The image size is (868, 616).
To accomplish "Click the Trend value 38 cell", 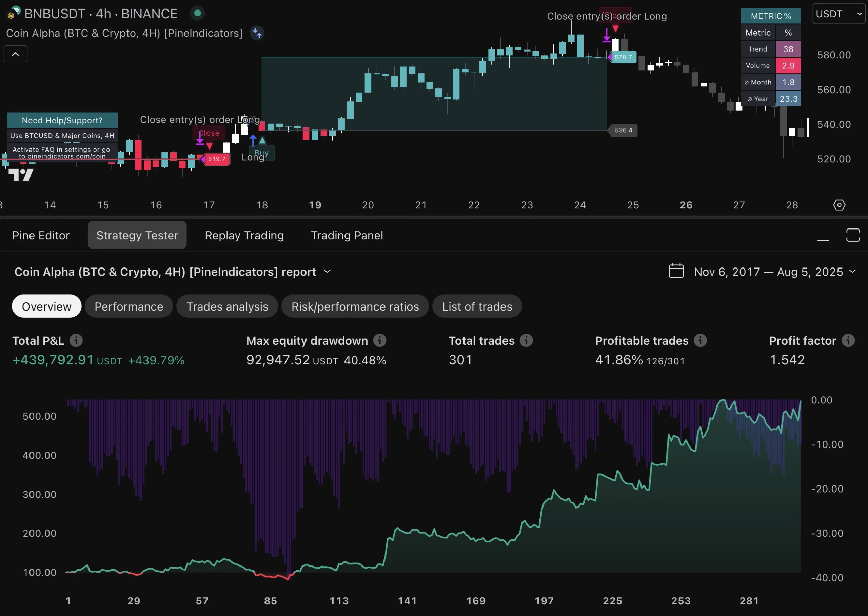I will pyautogui.click(x=788, y=49).
